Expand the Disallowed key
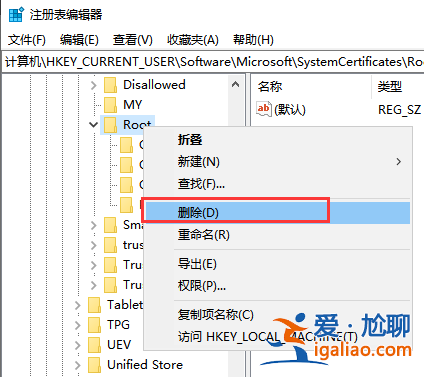 point(94,85)
